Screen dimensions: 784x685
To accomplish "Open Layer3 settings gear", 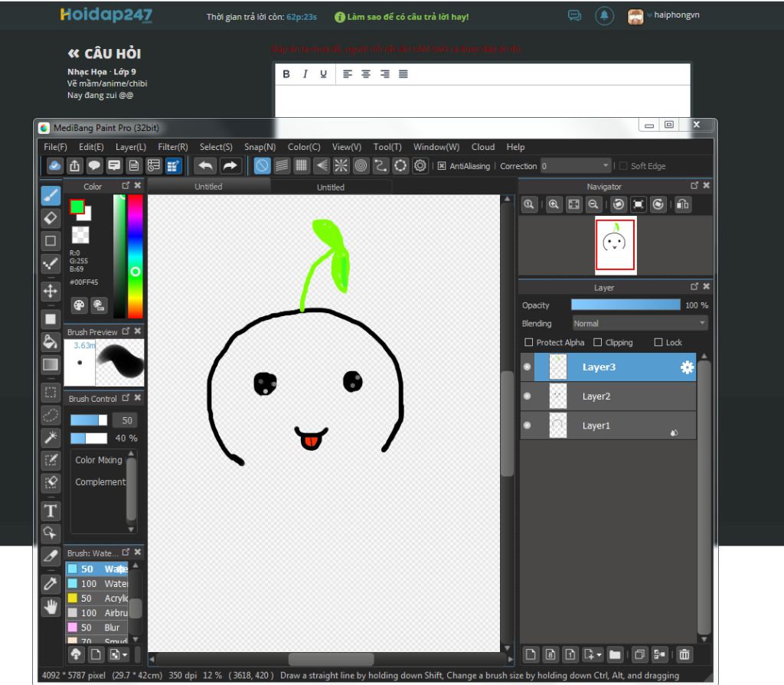I will [687, 367].
